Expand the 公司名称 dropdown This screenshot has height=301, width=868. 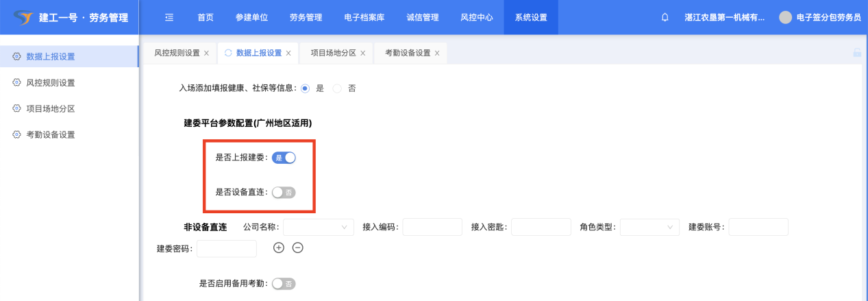[319, 227]
